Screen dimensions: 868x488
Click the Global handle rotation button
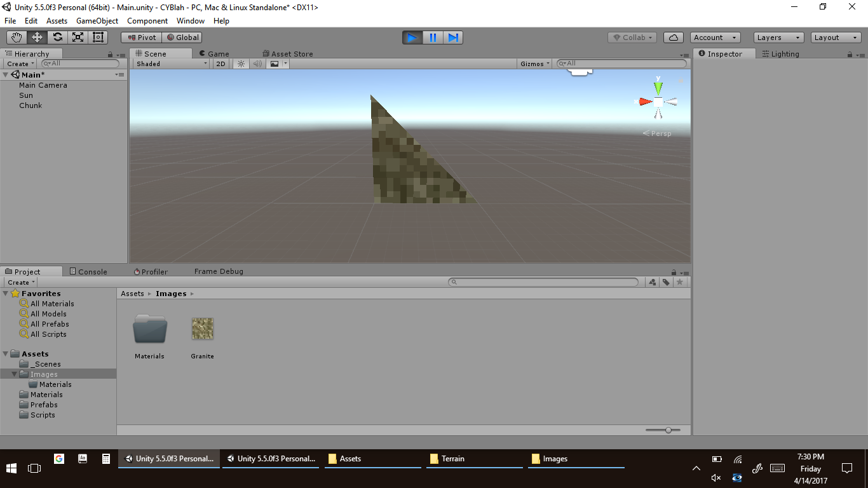pyautogui.click(x=182, y=37)
